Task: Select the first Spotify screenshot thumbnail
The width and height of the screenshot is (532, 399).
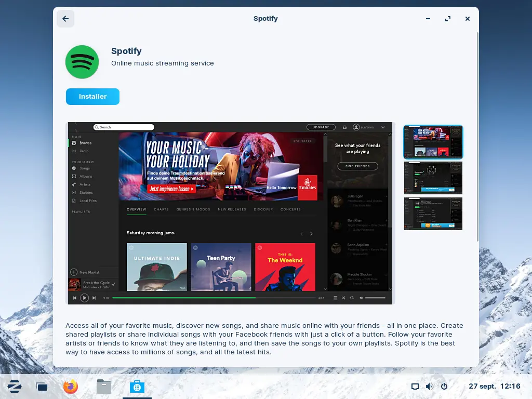Action: 433,142
